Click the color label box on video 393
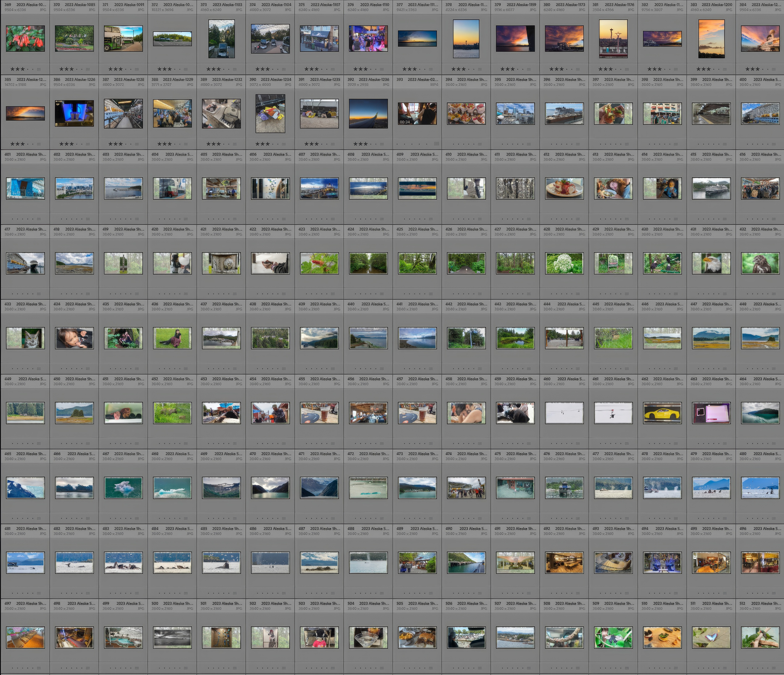Viewport: 784px width, 675px height. 436,144
